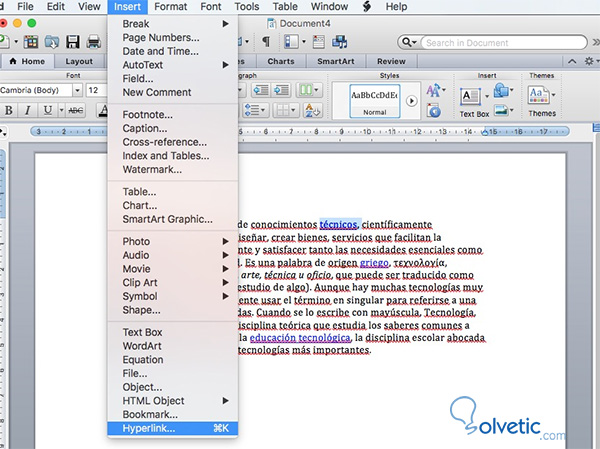This screenshot has height=449, width=600.
Task: Select Hyperlink... menu entry
Action: [x=173, y=428]
